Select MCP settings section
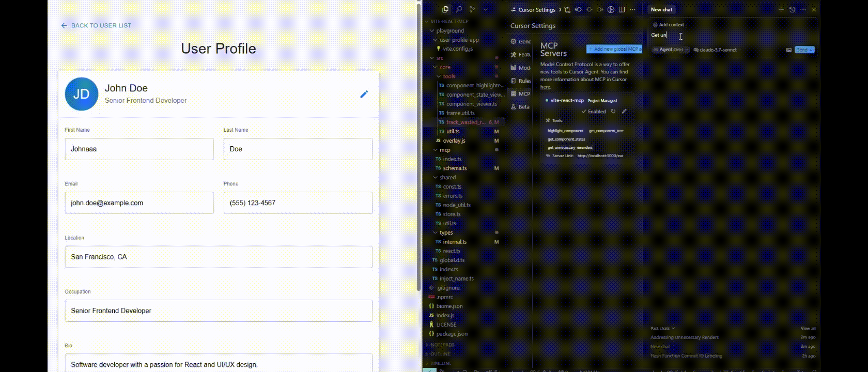 [520, 94]
